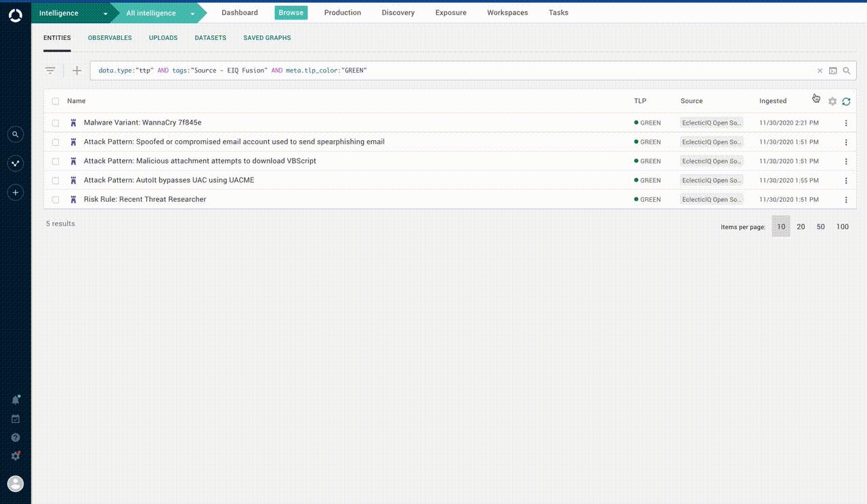Open the notifications bell icon
867x504 pixels.
coord(16,400)
